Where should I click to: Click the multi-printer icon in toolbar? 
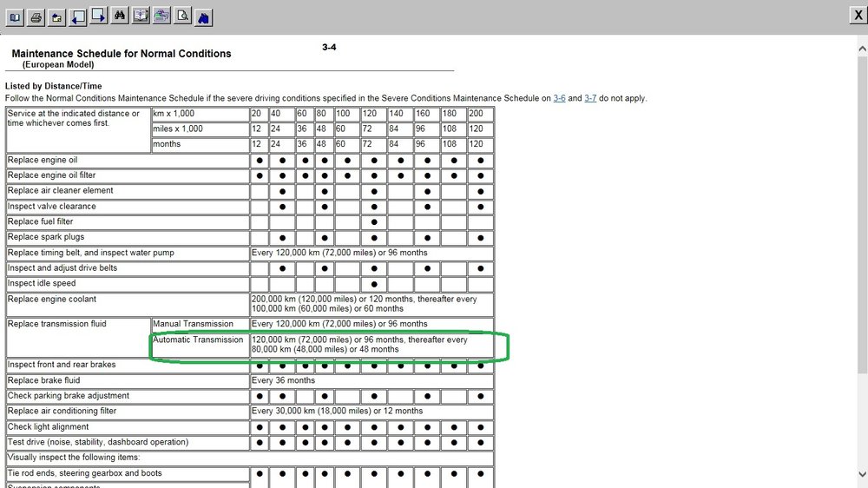pos(161,16)
